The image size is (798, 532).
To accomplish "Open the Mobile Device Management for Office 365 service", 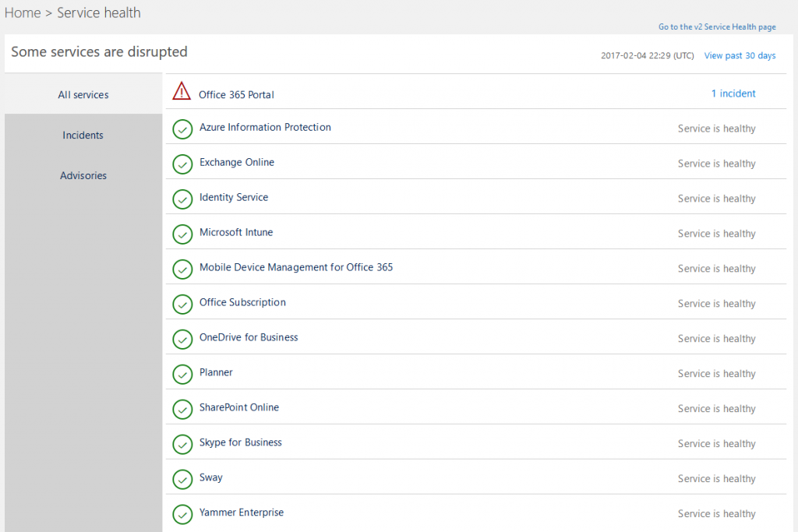I will (296, 267).
